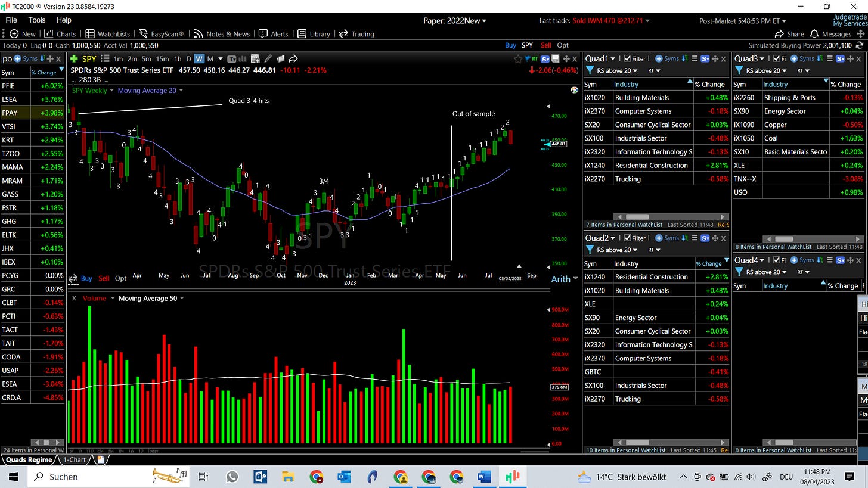Click the Quad1 list horizontal scrollbar
868x488 pixels.
671,217
